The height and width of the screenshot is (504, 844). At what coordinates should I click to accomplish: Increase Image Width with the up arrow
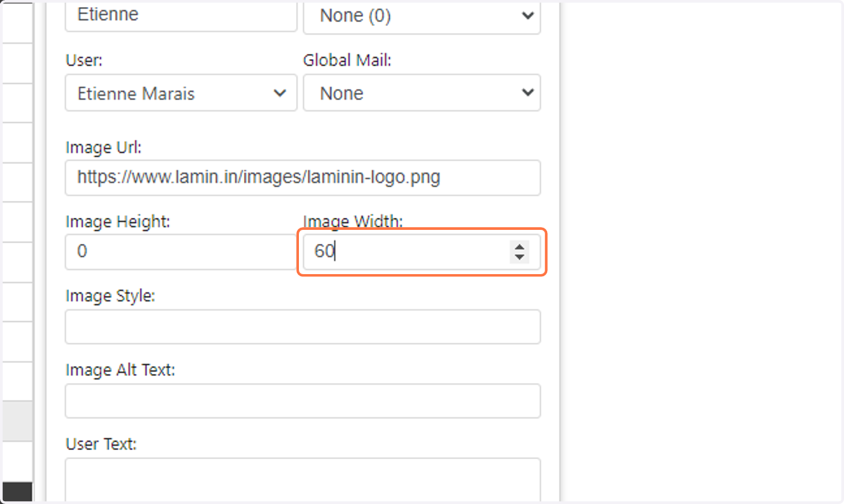(520, 246)
